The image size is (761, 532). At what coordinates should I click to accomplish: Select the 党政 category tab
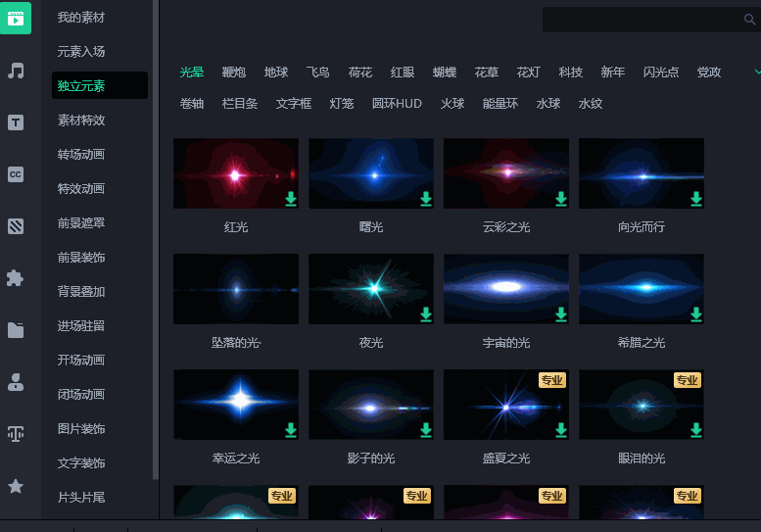709,73
